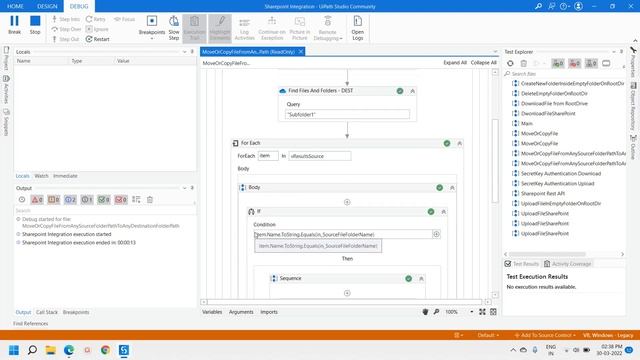Open the Immediate panel tab
Viewport: 640px width, 360px height.
coord(65,176)
